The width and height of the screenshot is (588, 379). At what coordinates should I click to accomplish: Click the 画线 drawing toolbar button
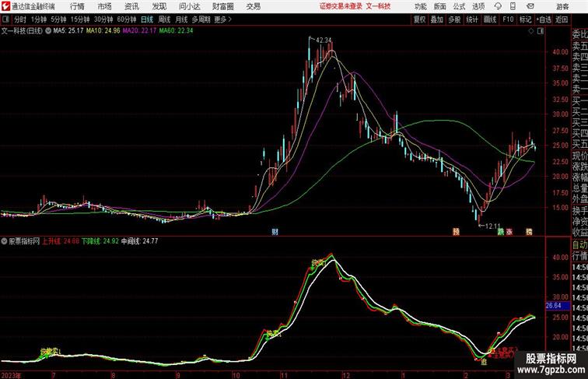pyautogui.click(x=490, y=19)
